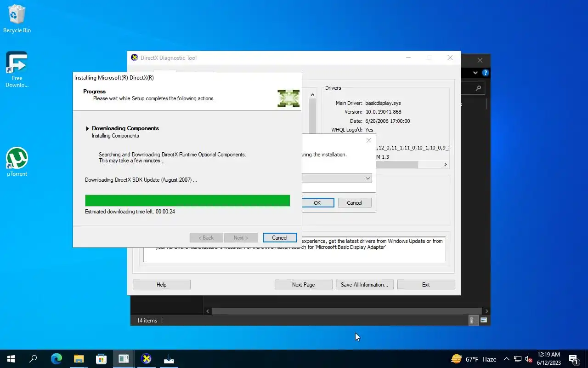The width and height of the screenshot is (588, 368).
Task: Cancel the DirectX installation progress
Action: click(279, 238)
